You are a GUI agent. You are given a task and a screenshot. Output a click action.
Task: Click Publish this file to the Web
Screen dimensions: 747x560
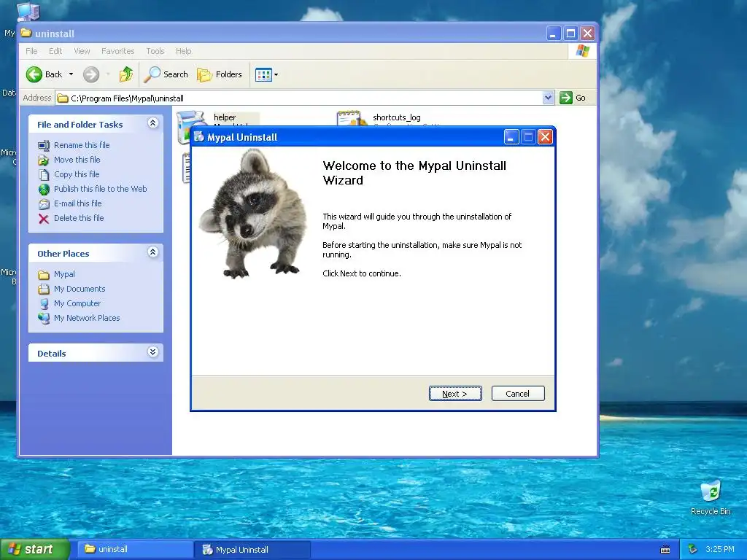pos(100,189)
